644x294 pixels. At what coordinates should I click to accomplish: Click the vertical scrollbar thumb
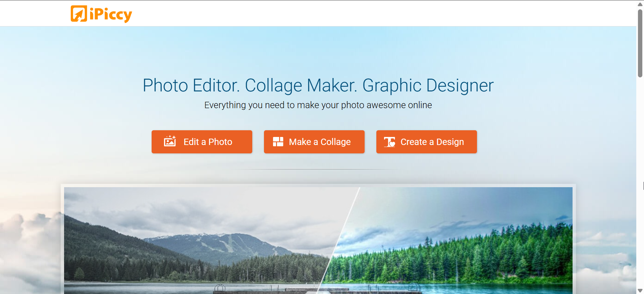point(640,44)
